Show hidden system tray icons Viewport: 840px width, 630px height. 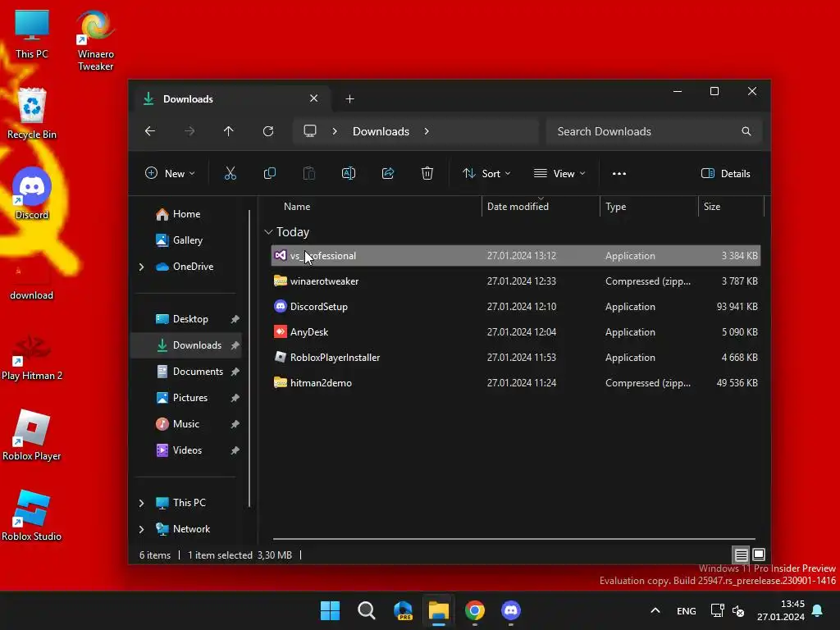click(655, 610)
